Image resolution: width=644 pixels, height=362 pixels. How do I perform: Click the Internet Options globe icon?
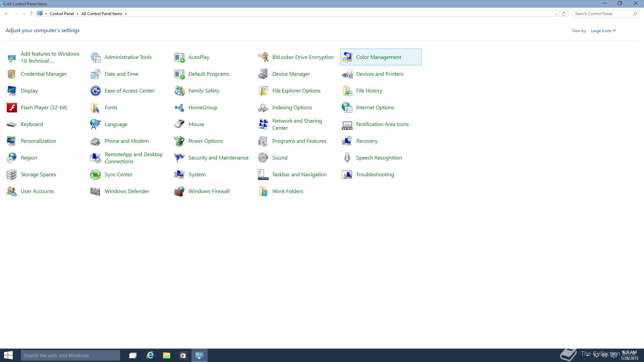click(x=347, y=108)
